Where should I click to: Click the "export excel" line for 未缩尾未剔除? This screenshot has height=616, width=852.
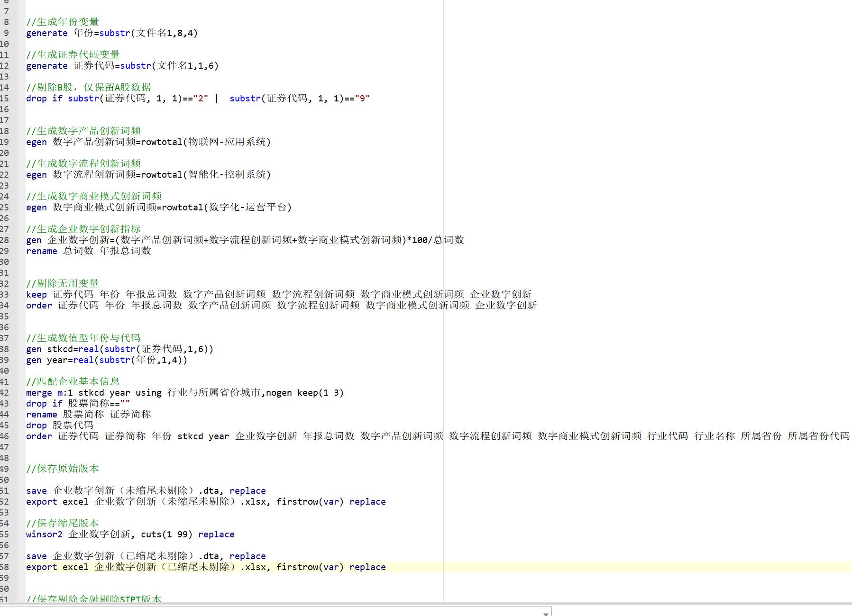click(x=206, y=501)
